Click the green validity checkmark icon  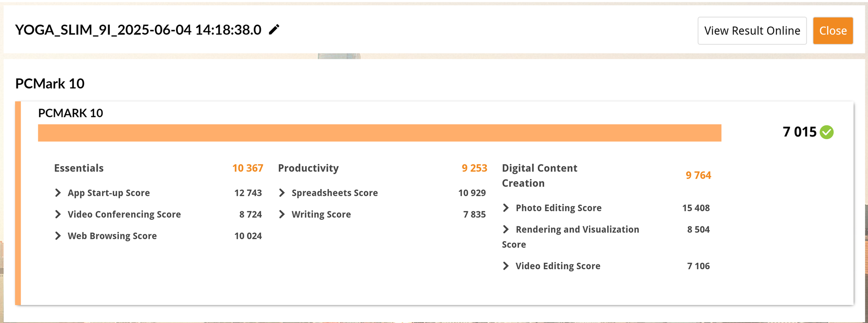tap(827, 132)
